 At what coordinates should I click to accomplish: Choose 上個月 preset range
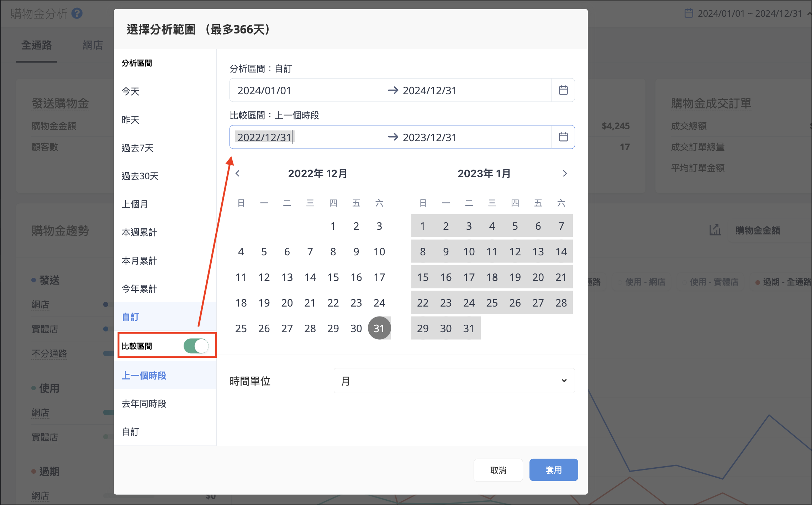[x=135, y=204]
